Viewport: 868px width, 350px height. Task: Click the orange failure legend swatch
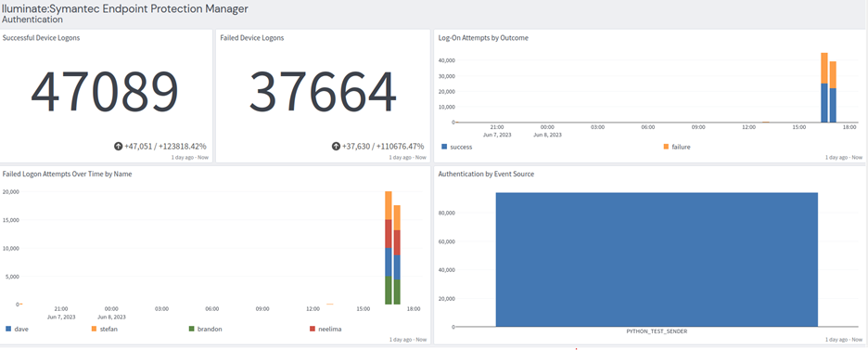tap(666, 148)
